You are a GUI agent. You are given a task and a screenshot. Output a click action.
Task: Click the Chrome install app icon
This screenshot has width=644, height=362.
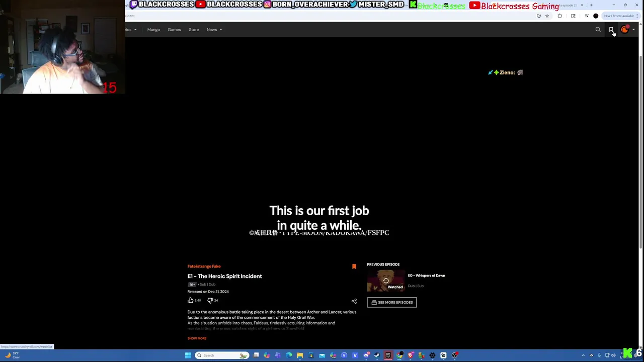point(539,16)
